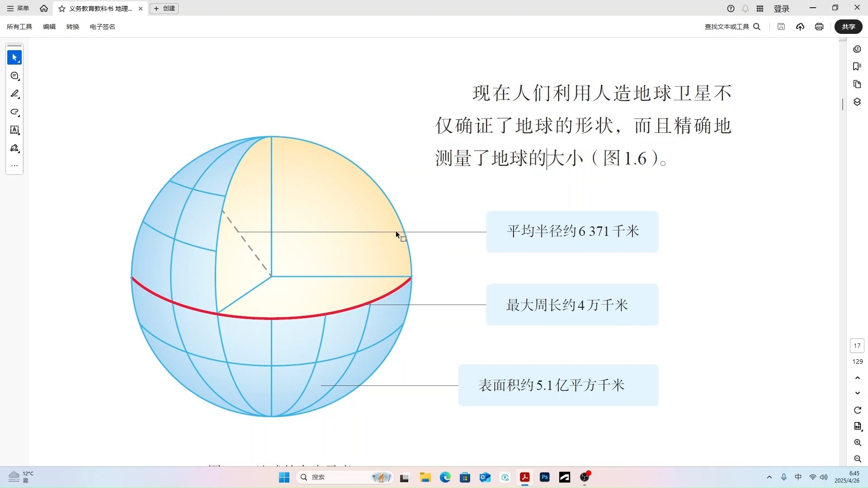Go to the home icon
Image resolution: width=868 pixels, height=488 pixels.
pyautogui.click(x=44, y=8)
